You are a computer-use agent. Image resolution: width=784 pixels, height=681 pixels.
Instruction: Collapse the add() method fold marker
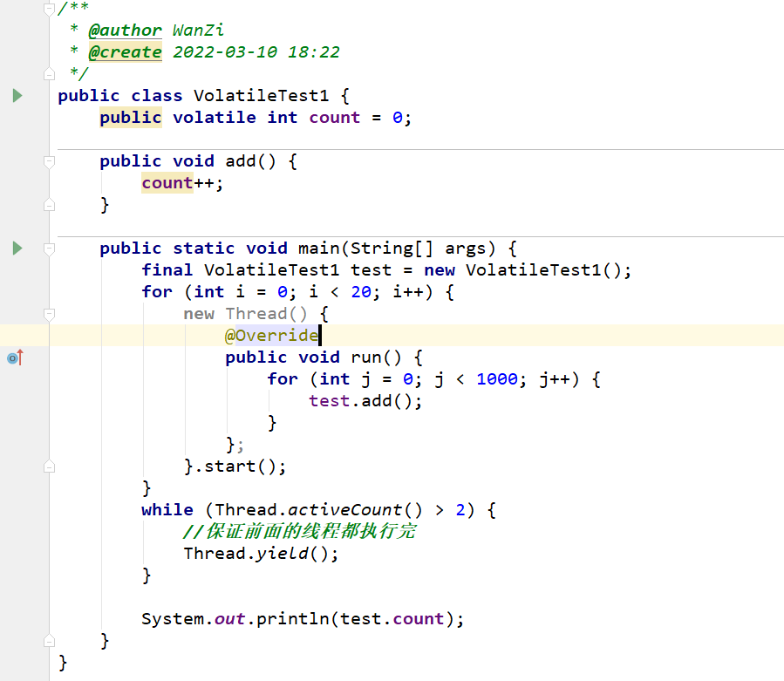point(49,161)
